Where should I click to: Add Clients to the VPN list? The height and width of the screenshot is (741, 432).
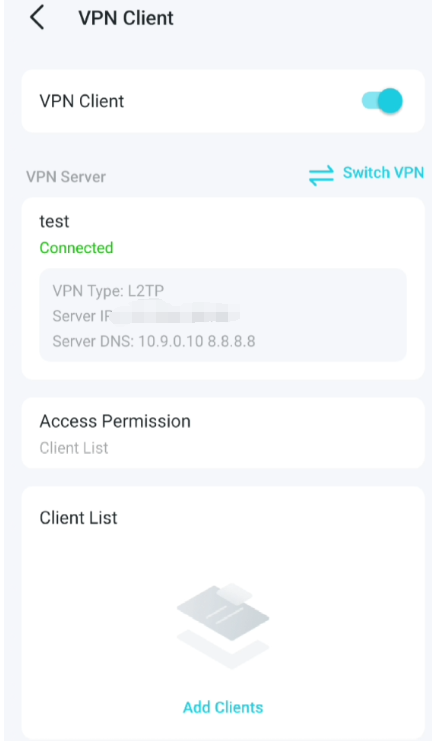[x=223, y=707]
